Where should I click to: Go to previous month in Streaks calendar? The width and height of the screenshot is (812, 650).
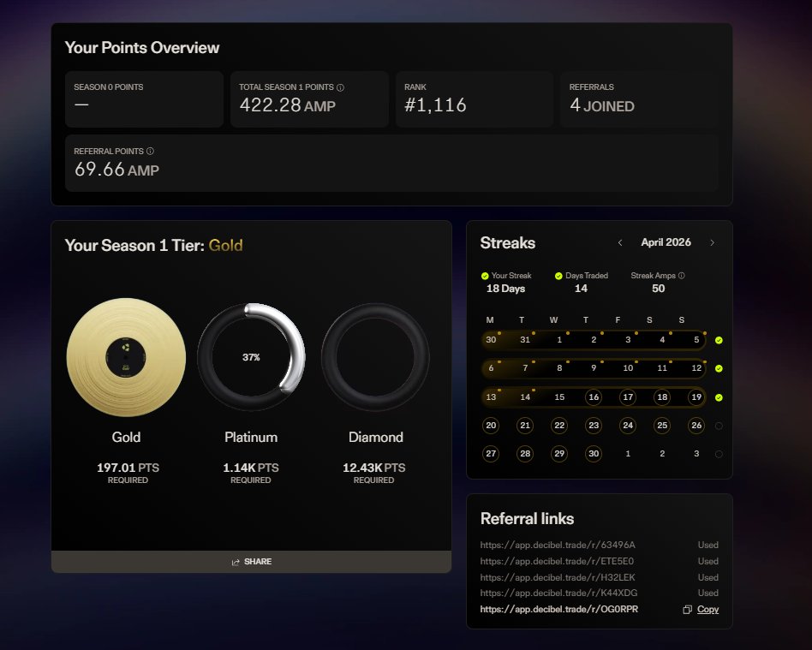(620, 242)
